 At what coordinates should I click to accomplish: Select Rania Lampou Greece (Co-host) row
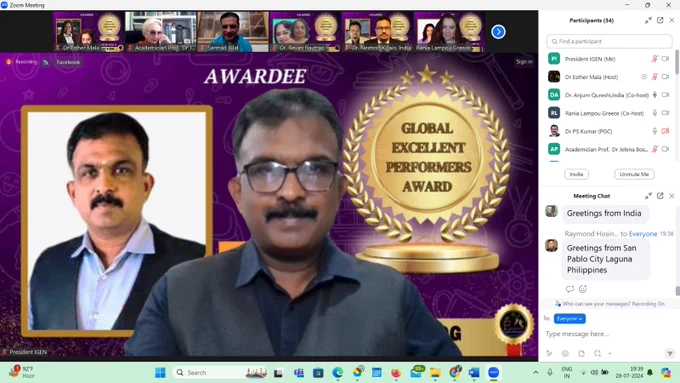pyautogui.click(x=609, y=113)
